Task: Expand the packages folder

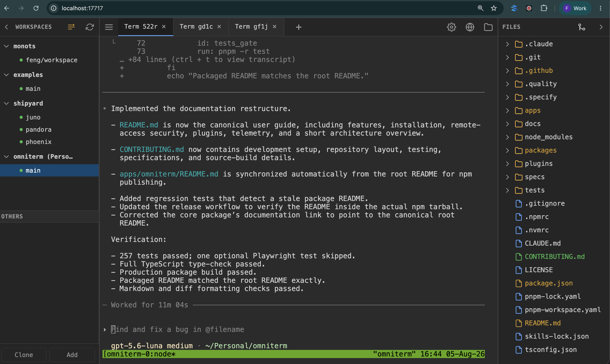Action: [508, 150]
